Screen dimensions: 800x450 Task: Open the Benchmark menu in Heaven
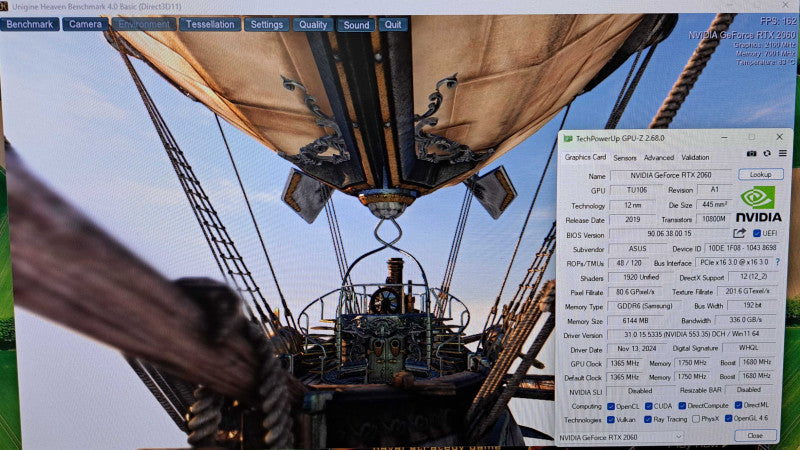coord(30,24)
